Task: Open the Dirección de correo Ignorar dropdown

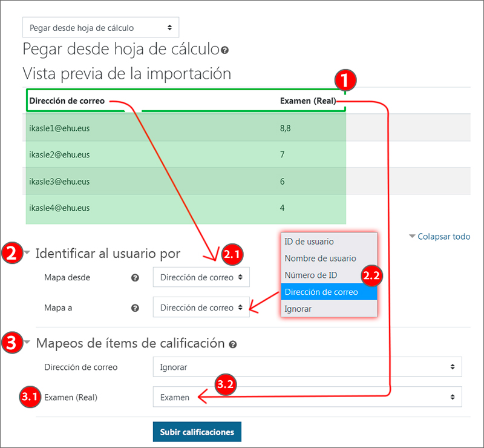Action: (307, 367)
